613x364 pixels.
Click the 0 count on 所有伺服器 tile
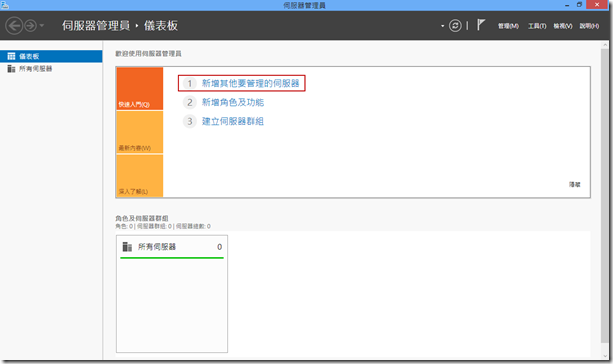tap(219, 247)
